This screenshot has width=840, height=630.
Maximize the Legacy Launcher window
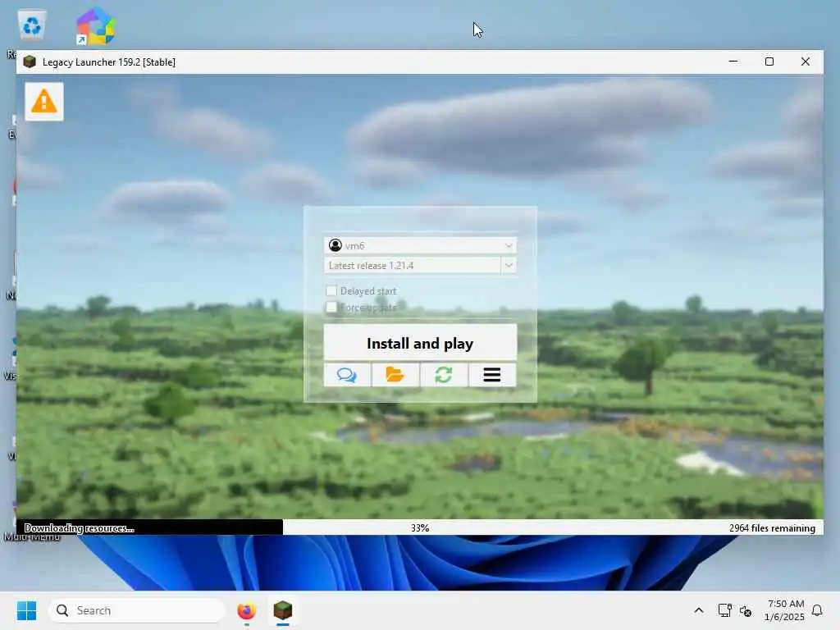769,62
